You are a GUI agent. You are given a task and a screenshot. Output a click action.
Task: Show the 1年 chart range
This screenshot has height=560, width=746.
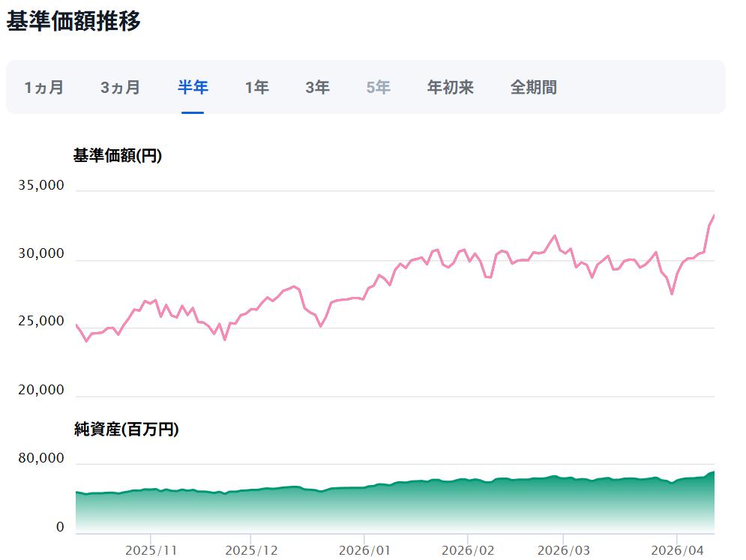(256, 88)
